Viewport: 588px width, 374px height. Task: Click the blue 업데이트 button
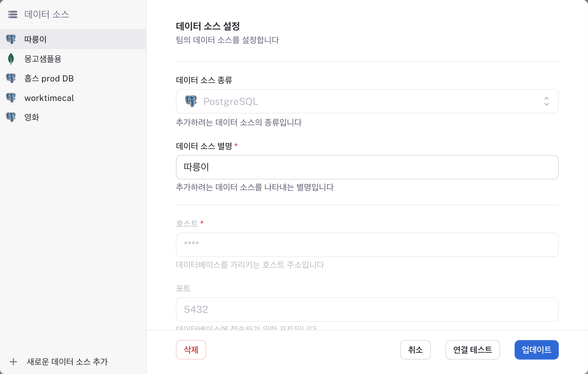tap(537, 350)
